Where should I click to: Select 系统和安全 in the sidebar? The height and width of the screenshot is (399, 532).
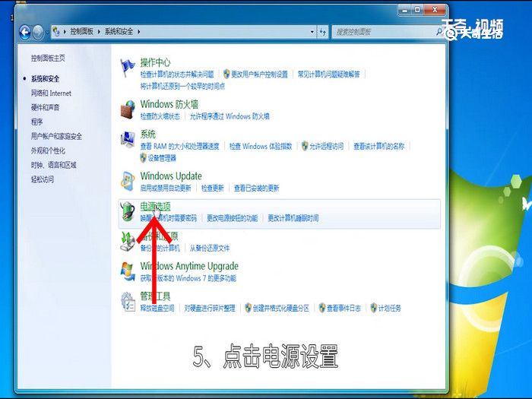click(45, 79)
